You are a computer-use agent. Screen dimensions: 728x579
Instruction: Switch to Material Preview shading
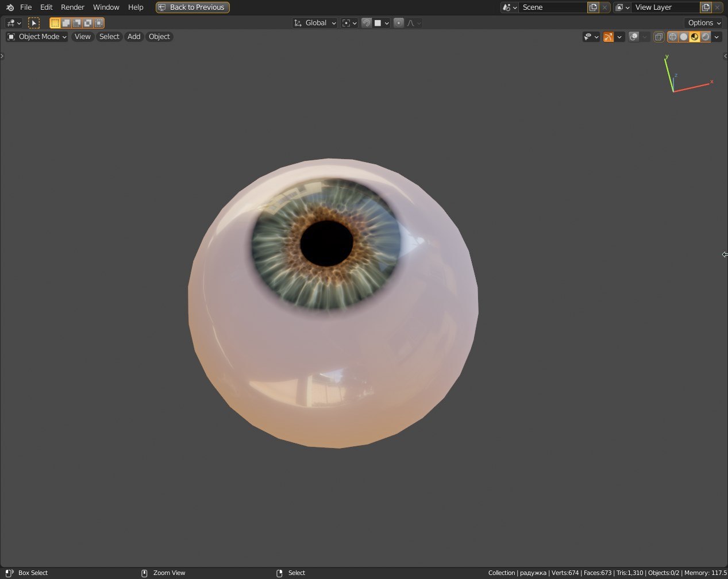click(x=695, y=37)
